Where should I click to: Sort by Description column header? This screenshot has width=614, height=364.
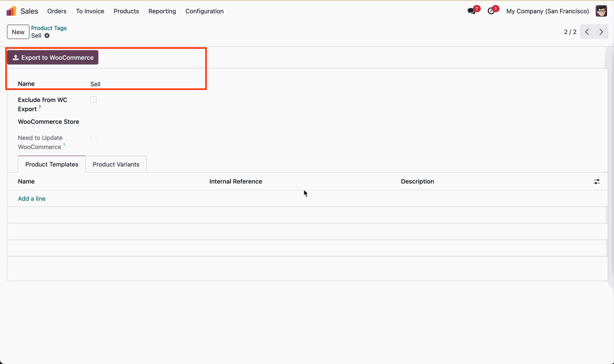point(418,182)
